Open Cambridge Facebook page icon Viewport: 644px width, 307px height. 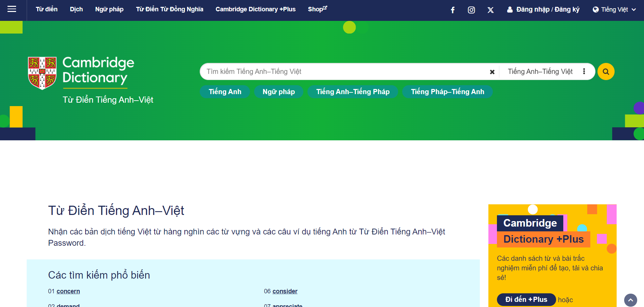pyautogui.click(x=452, y=10)
